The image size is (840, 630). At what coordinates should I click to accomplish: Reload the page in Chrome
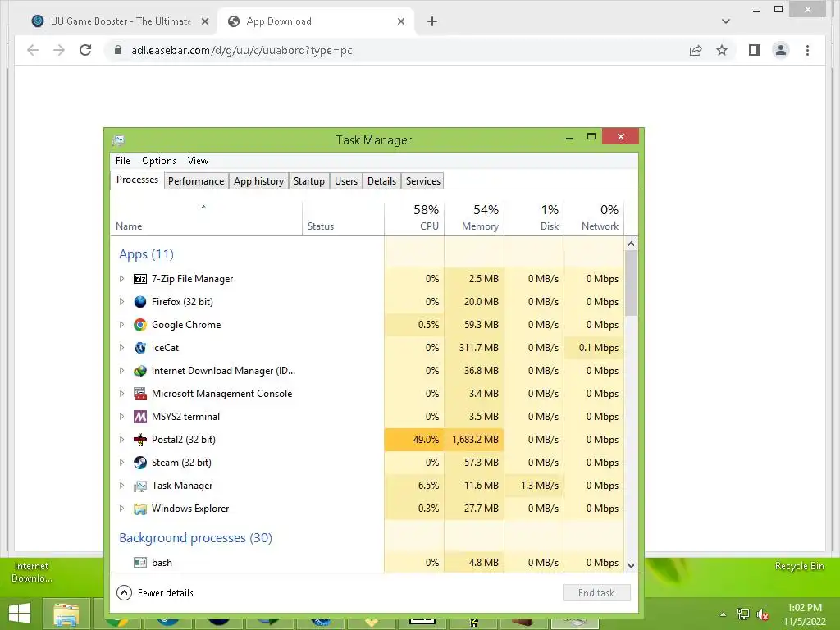click(85, 50)
